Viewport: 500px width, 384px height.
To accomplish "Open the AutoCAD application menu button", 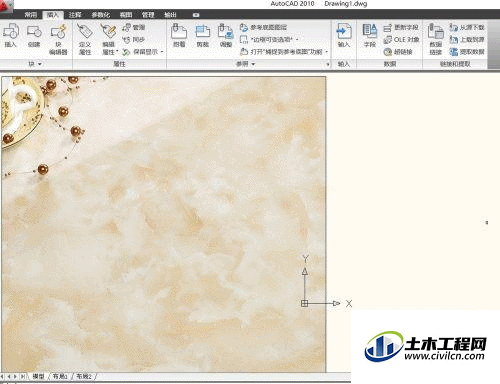I will [6, 5].
